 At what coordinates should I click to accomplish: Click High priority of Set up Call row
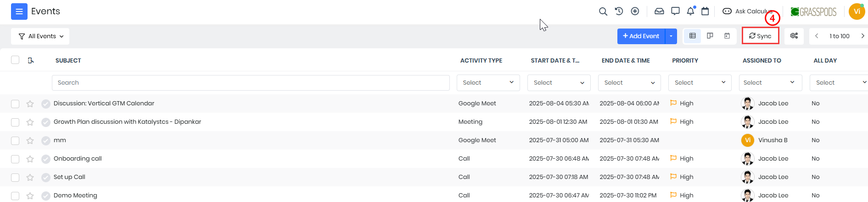(682, 177)
